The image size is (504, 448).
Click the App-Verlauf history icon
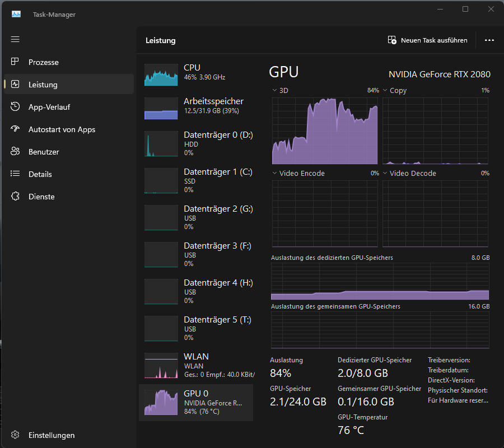click(16, 107)
